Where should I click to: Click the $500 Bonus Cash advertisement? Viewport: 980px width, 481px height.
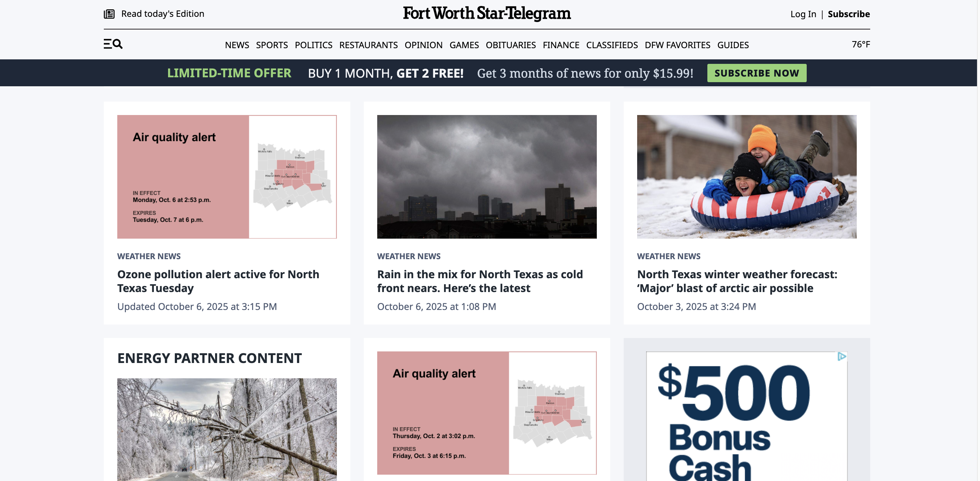[x=747, y=416]
